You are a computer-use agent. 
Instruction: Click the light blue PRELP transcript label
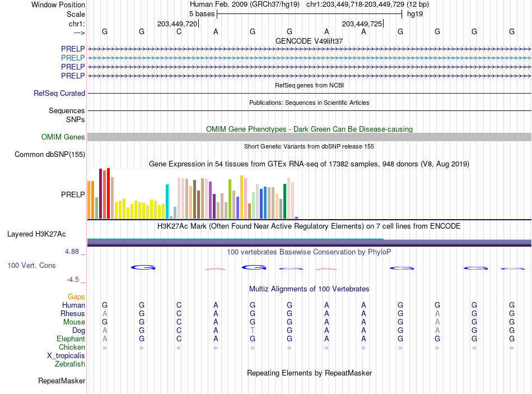[x=73, y=58]
